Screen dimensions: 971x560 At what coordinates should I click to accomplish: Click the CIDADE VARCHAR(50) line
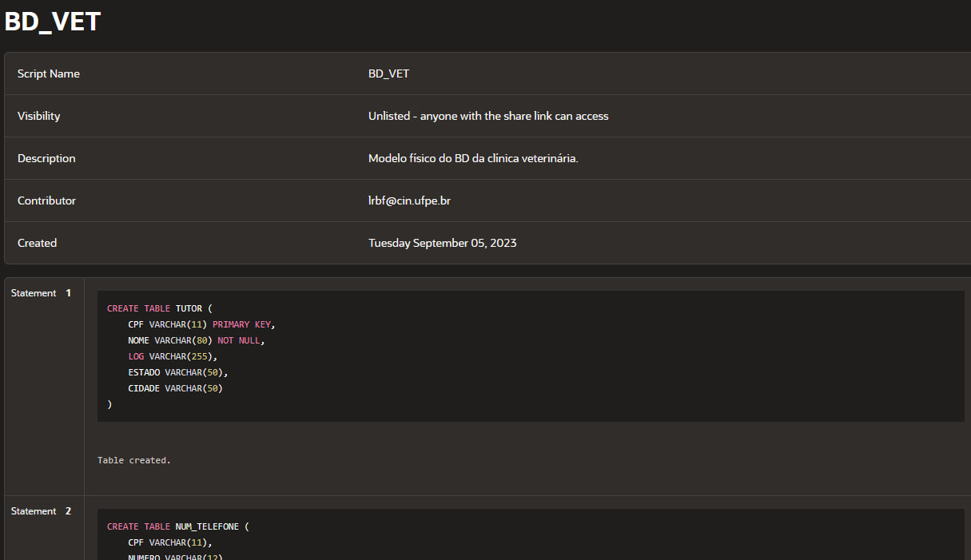175,388
